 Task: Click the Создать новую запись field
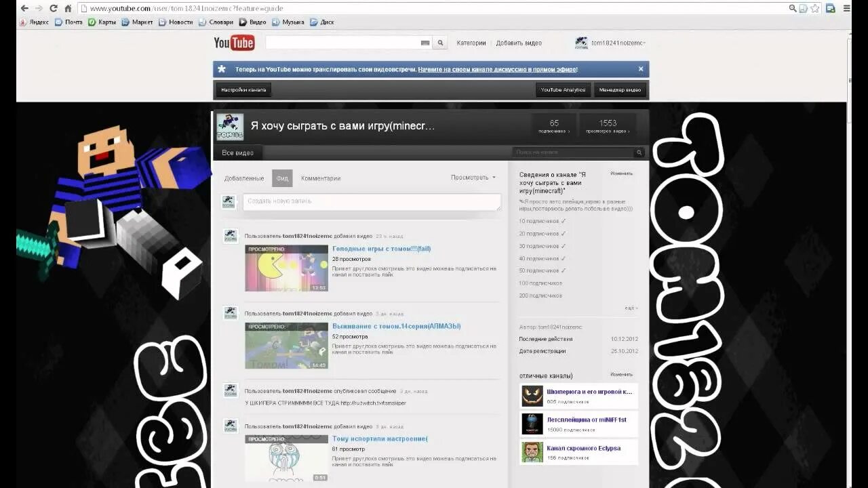pyautogui.click(x=372, y=201)
